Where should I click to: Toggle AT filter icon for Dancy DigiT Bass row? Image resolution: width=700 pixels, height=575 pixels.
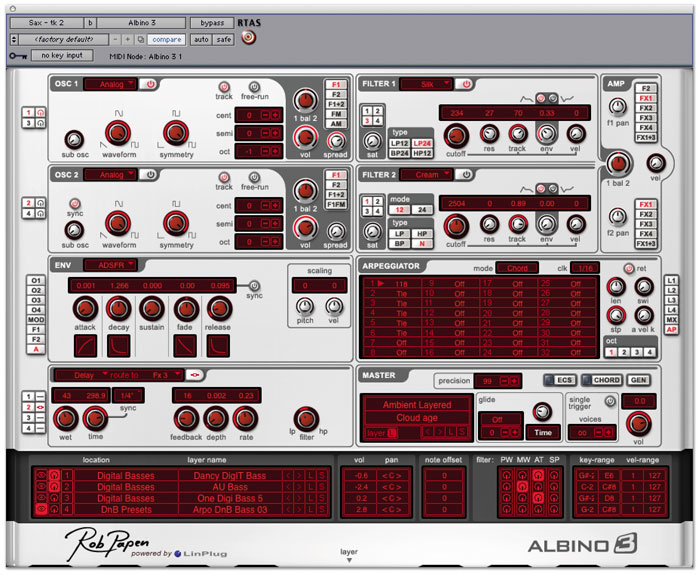click(x=538, y=475)
